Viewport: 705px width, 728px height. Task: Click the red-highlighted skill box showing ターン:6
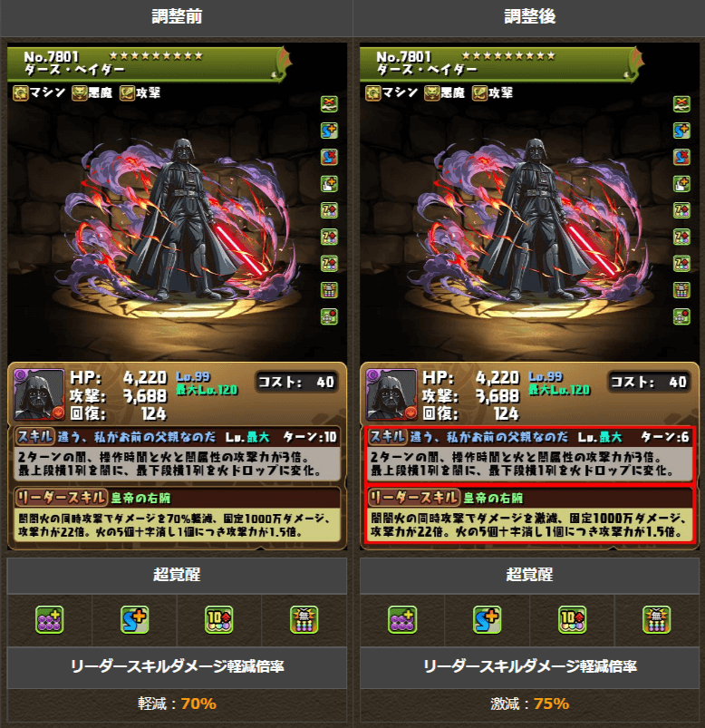(x=529, y=454)
